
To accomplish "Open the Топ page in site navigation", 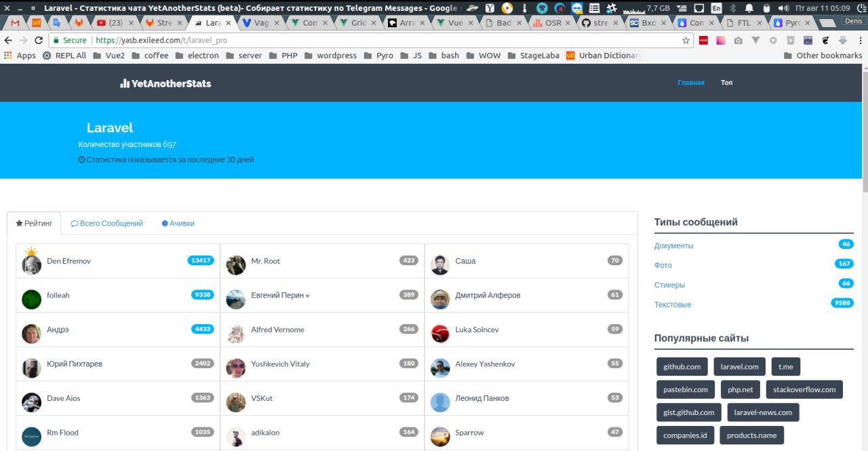I will coord(727,83).
